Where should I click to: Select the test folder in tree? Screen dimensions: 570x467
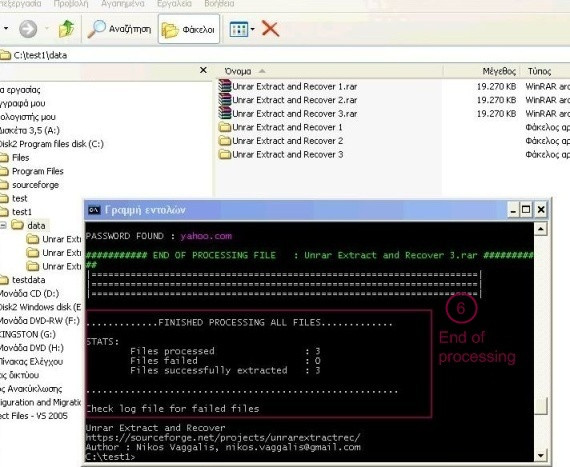tap(20, 198)
